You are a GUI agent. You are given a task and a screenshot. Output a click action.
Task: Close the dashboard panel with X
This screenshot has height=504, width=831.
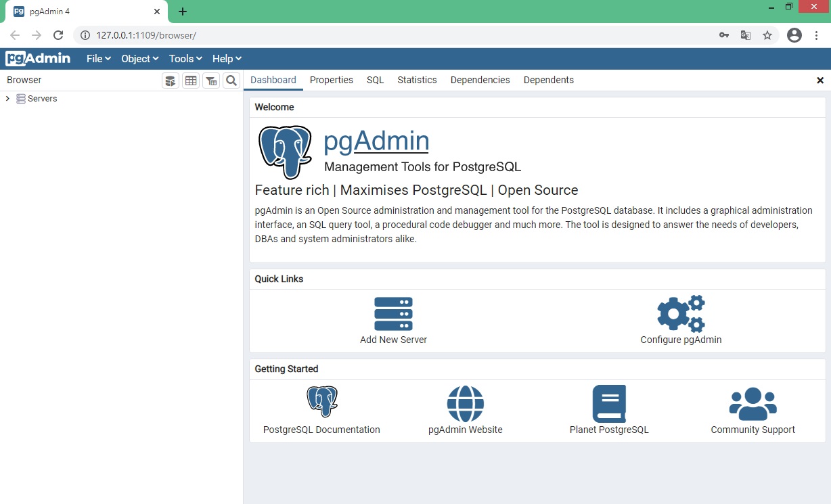pos(820,80)
